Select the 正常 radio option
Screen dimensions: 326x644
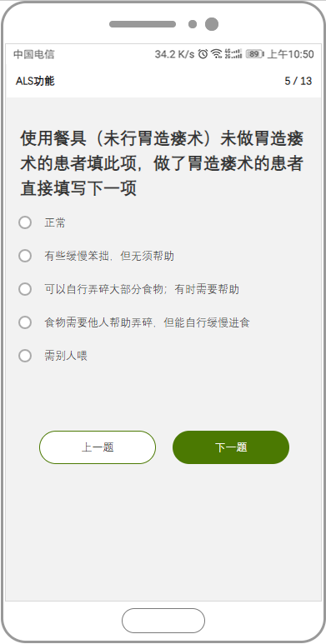pos(25,223)
